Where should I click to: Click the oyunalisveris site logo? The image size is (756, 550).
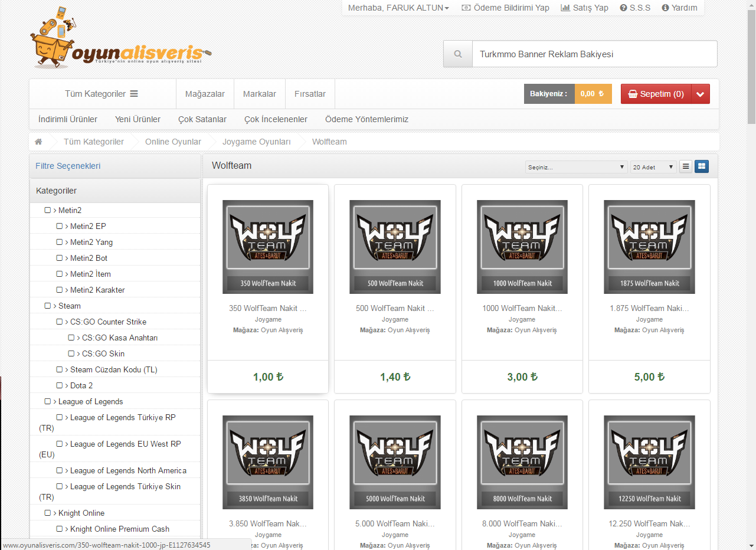click(x=120, y=38)
